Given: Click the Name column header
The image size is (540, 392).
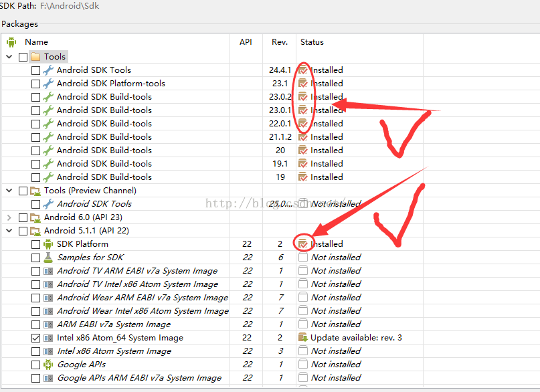Looking at the screenshot, I should tap(36, 42).
